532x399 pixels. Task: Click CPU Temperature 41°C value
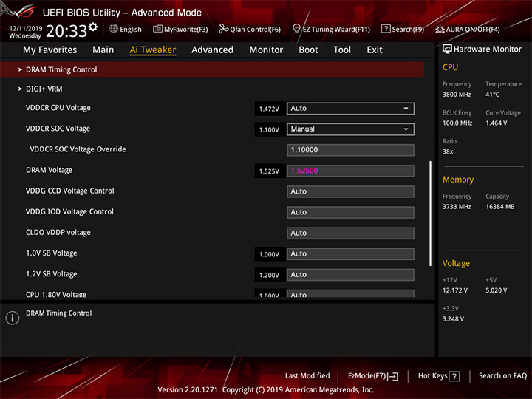(x=492, y=95)
